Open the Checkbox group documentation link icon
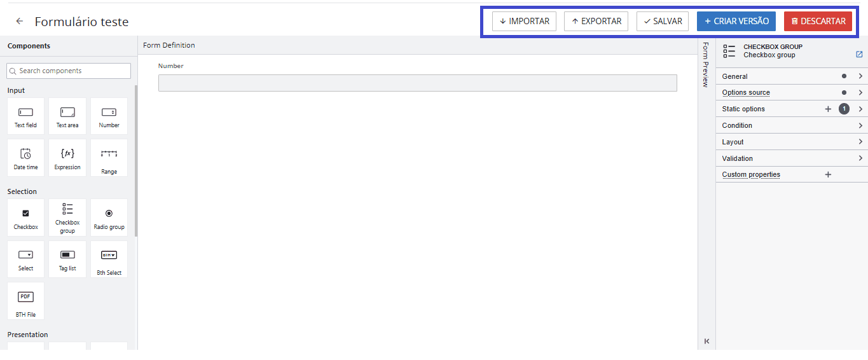 859,55
